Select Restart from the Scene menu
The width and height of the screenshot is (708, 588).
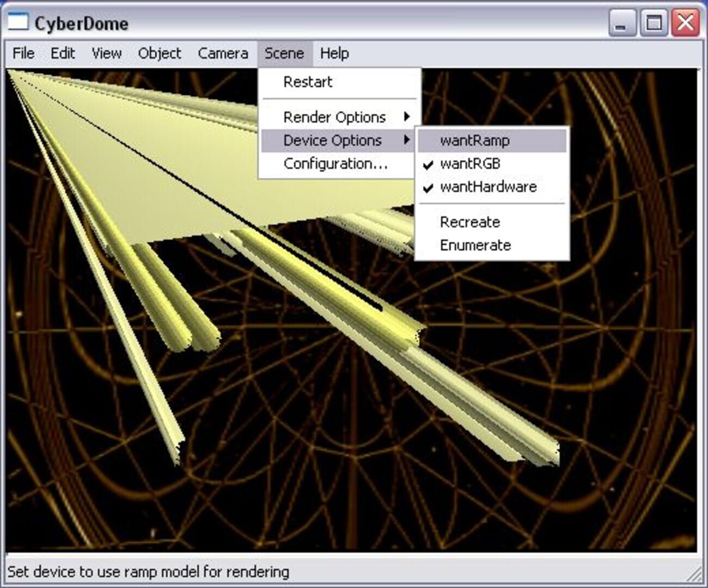(307, 82)
